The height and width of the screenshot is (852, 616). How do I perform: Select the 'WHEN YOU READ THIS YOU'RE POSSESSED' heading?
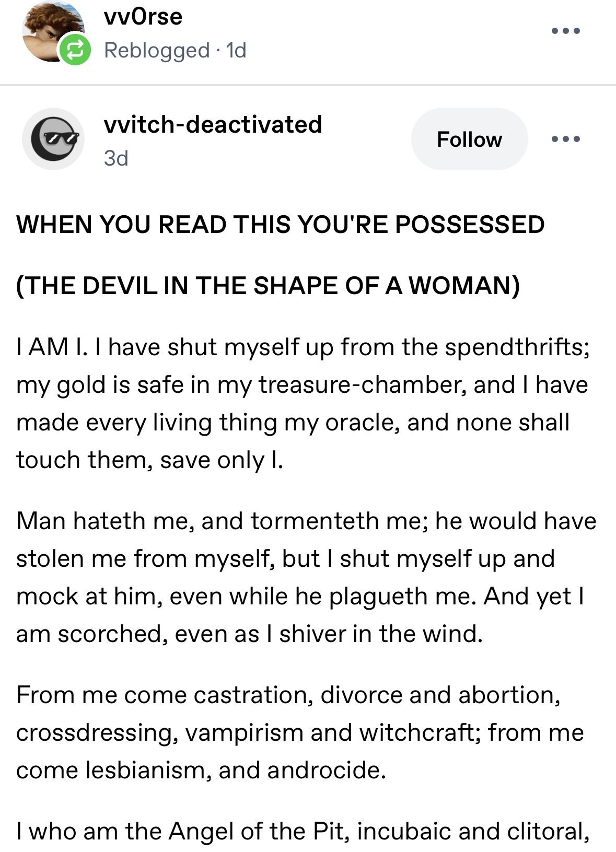pyautogui.click(x=281, y=225)
